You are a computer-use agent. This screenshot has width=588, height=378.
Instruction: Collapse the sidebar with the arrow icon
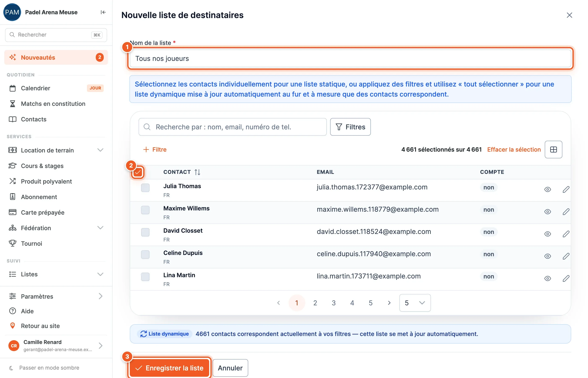click(103, 12)
